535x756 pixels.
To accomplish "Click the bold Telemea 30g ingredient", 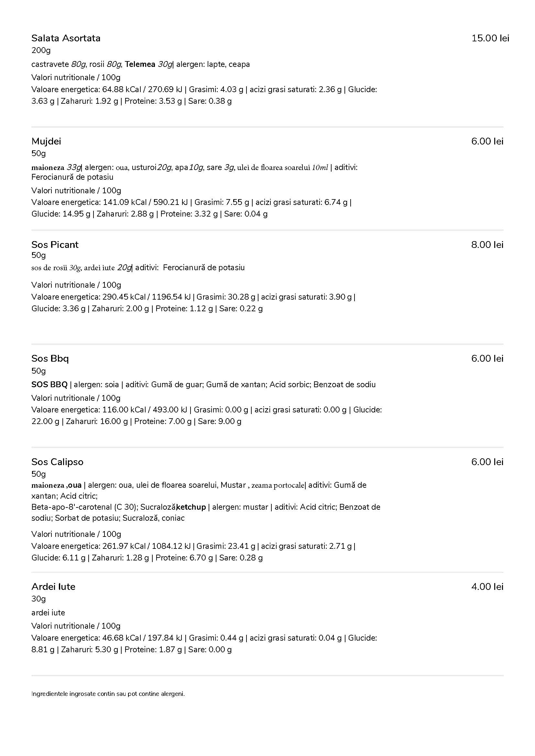I will click(148, 64).
